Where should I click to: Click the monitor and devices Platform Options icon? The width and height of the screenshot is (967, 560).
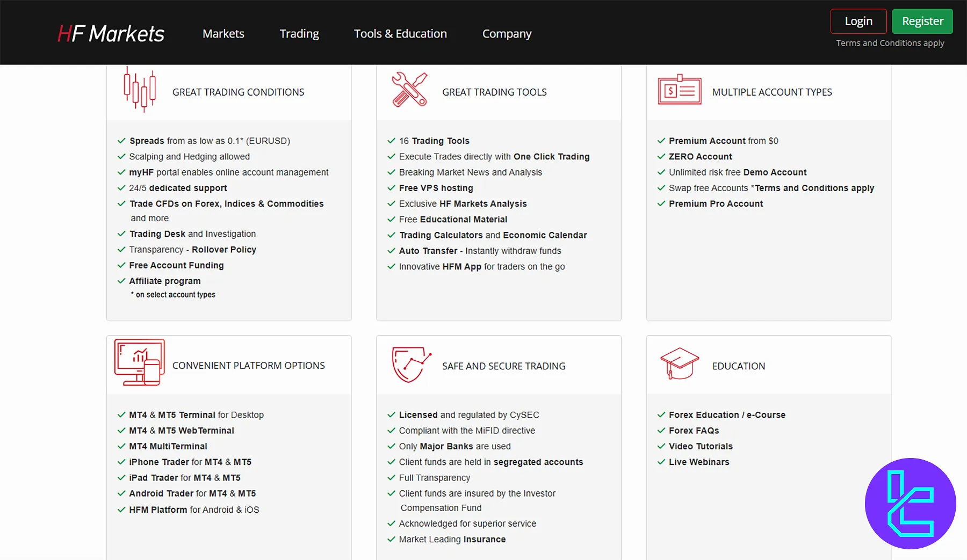coord(140,362)
